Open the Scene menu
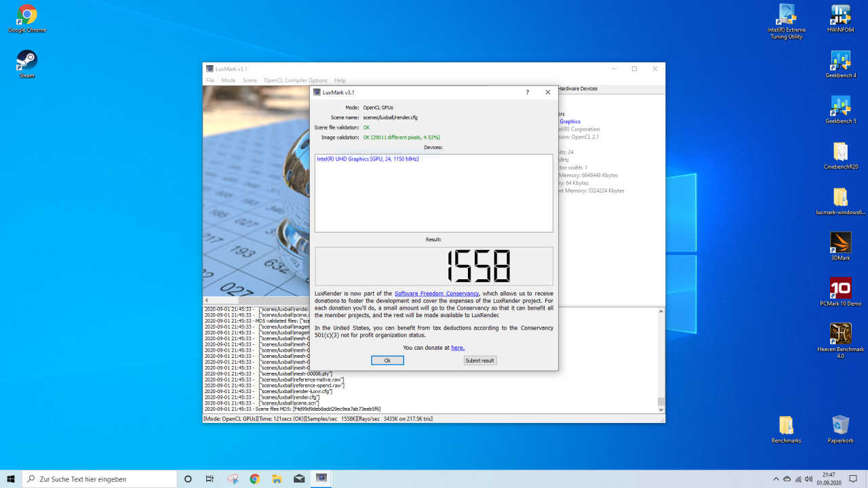The height and width of the screenshot is (488, 868). tap(250, 80)
